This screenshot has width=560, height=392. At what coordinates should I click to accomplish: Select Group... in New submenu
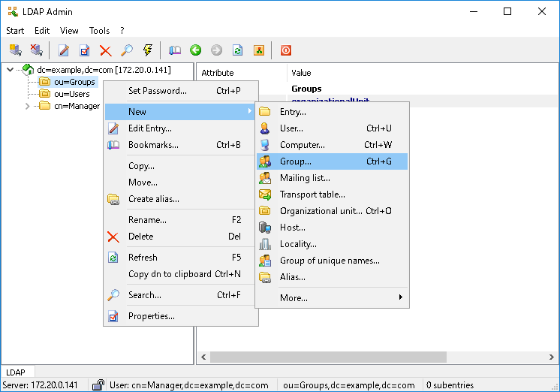coord(332,161)
